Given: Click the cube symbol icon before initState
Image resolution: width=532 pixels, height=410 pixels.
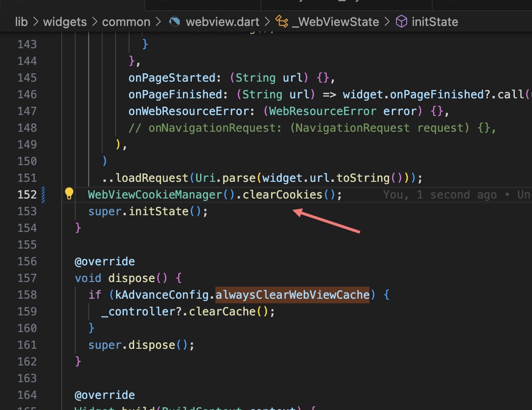Looking at the screenshot, I should click(401, 21).
